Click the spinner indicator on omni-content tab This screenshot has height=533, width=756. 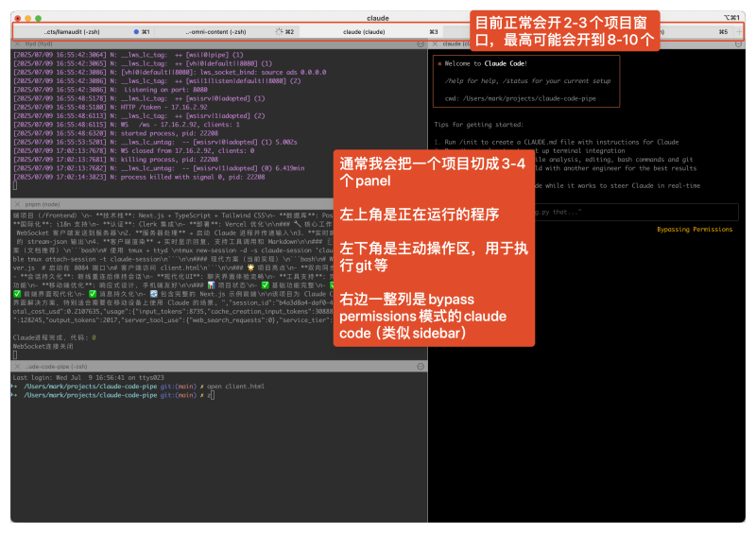[279, 32]
